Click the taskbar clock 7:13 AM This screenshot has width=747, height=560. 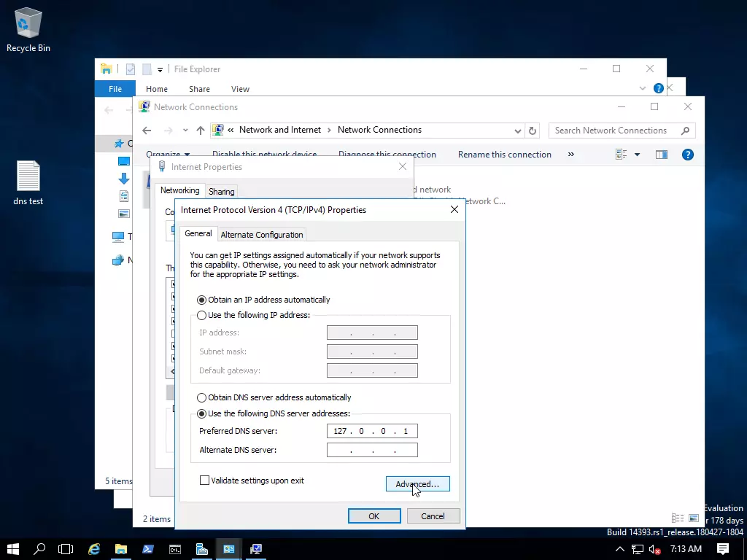(686, 549)
